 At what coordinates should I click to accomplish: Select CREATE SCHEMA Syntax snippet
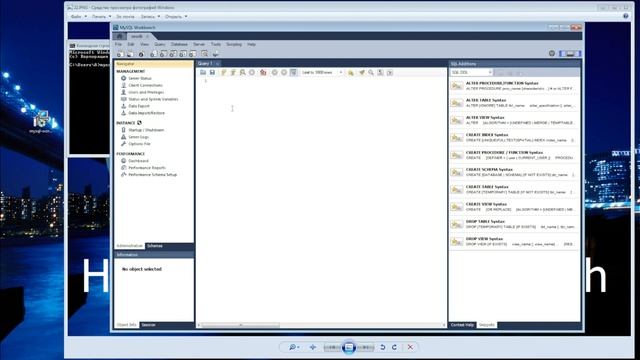pos(514,172)
